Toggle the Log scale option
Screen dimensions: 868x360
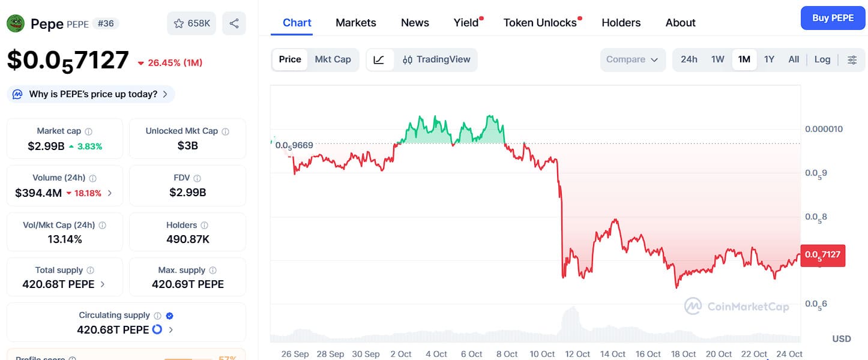(x=822, y=59)
